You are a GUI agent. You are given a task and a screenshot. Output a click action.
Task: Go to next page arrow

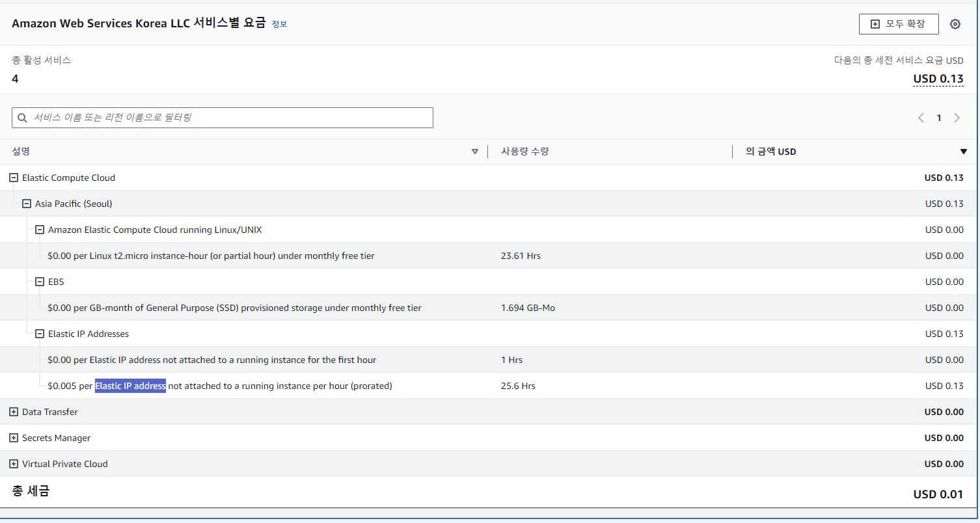tap(957, 118)
